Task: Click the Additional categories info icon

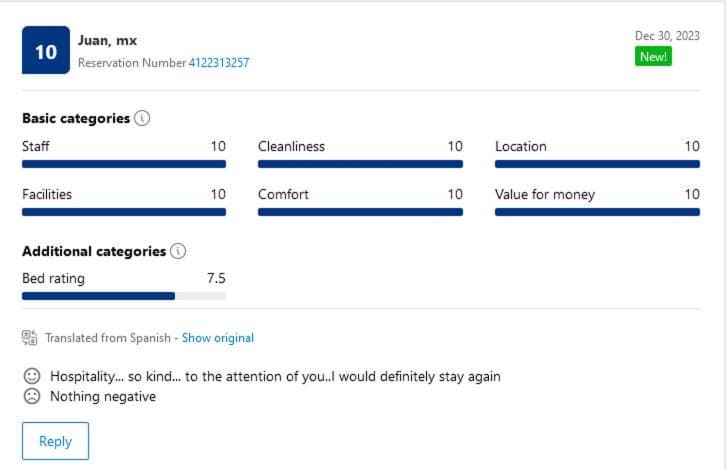Action: (178, 251)
